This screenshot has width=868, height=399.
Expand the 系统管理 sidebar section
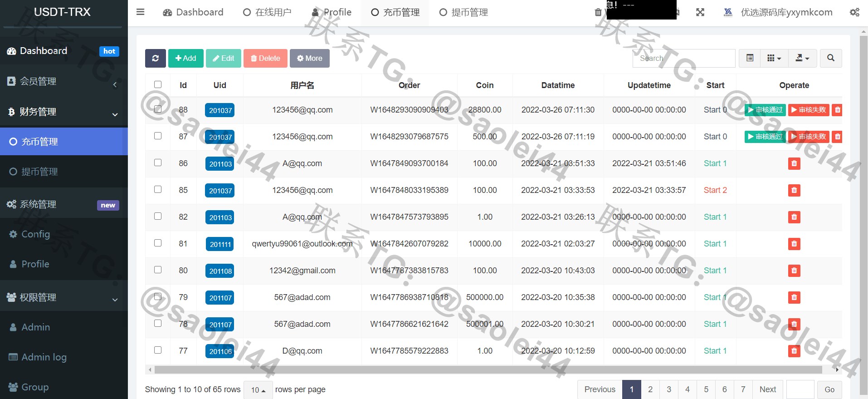point(64,205)
